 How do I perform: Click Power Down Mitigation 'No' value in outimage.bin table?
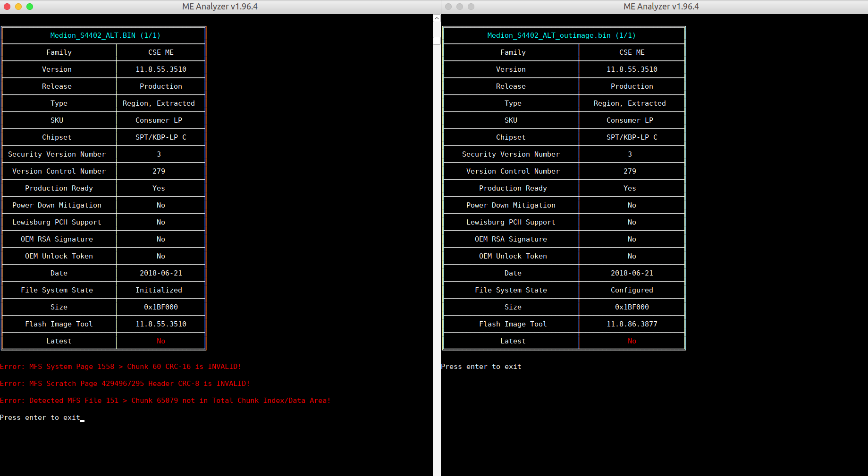[632, 205]
